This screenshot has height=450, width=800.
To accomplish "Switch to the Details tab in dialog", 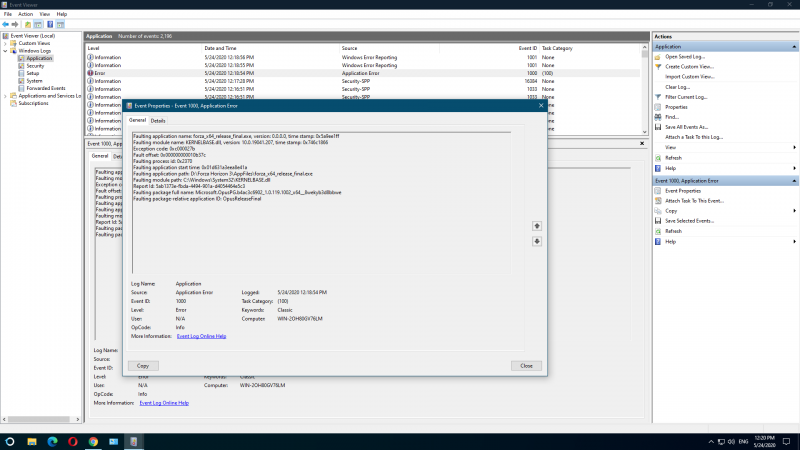I will [158, 120].
